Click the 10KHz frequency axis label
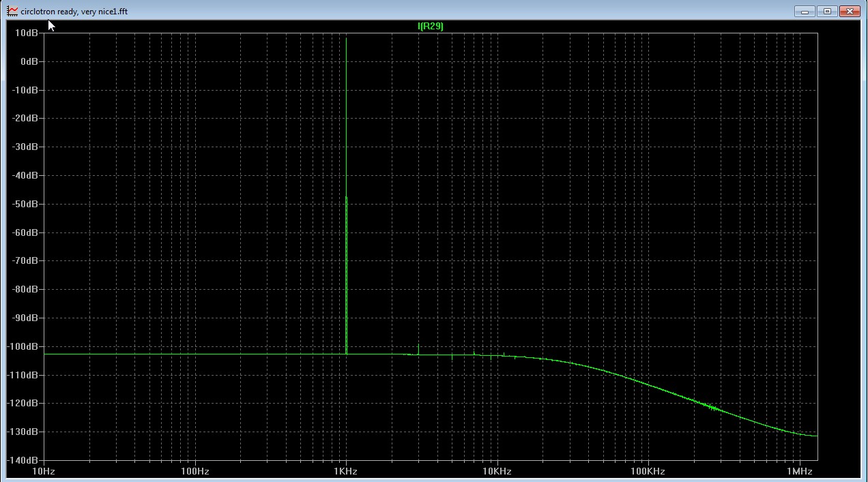 (x=496, y=472)
